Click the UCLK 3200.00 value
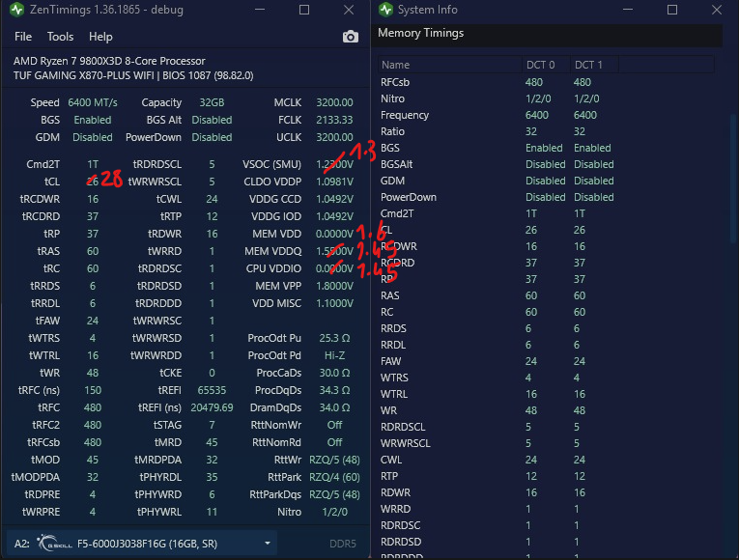Viewport: 739px width, 560px height. pyautogui.click(x=334, y=137)
